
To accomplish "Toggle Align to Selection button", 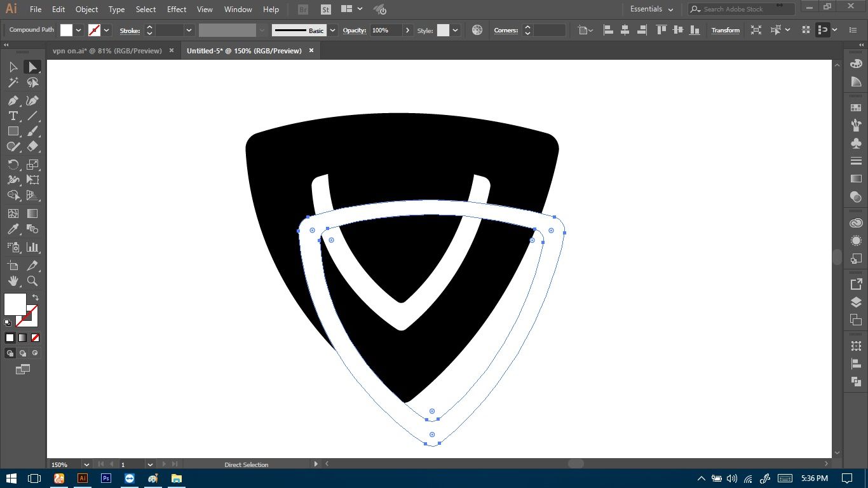I will tap(584, 30).
